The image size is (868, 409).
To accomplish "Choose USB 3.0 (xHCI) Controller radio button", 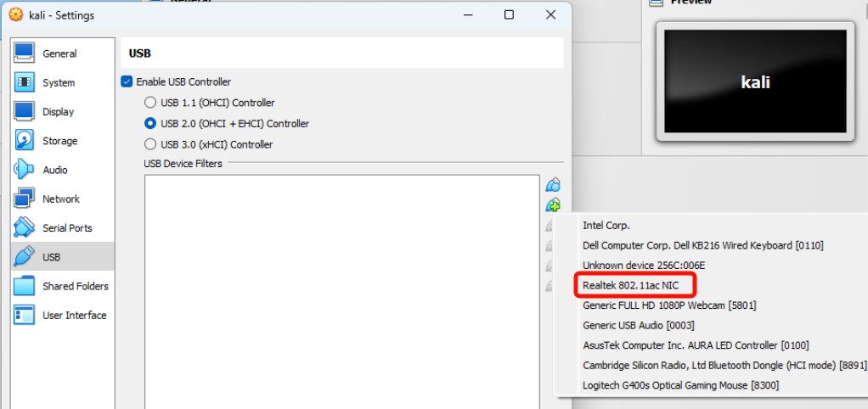I will (x=150, y=144).
